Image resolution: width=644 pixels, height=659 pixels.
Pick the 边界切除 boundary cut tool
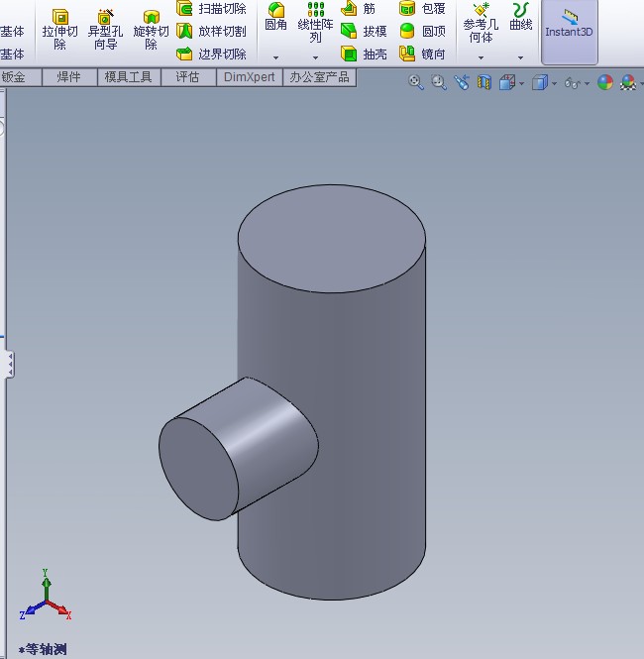coord(211,54)
